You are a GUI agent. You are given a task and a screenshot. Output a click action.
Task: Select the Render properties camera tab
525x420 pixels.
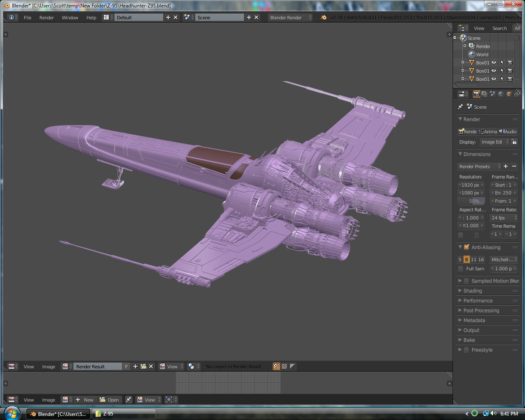point(476,94)
